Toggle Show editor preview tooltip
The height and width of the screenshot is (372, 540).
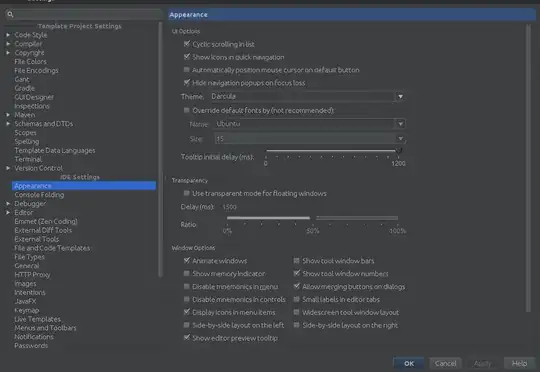click(187, 337)
